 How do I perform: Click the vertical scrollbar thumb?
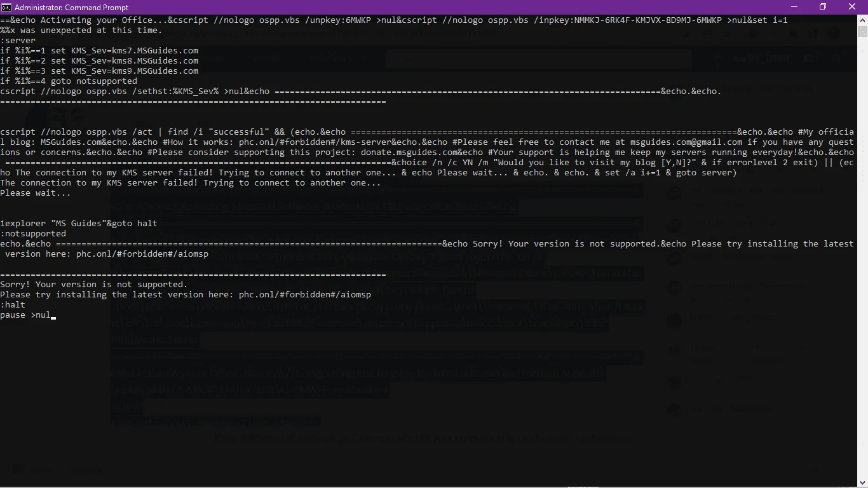[862, 32]
